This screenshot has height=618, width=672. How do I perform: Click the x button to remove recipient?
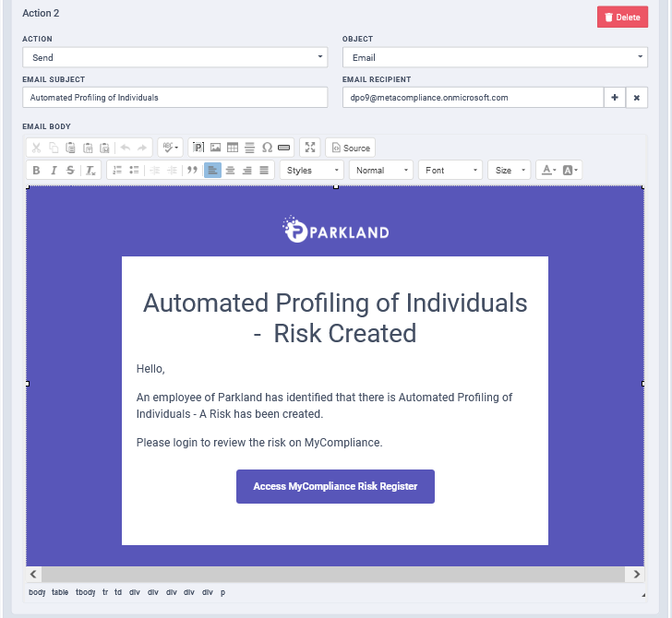pyautogui.click(x=637, y=98)
